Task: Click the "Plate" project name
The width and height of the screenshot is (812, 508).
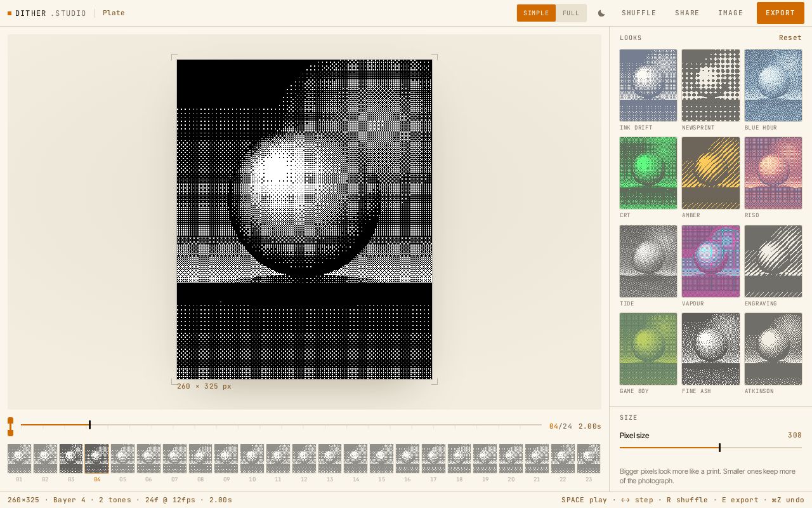Action: tap(114, 13)
